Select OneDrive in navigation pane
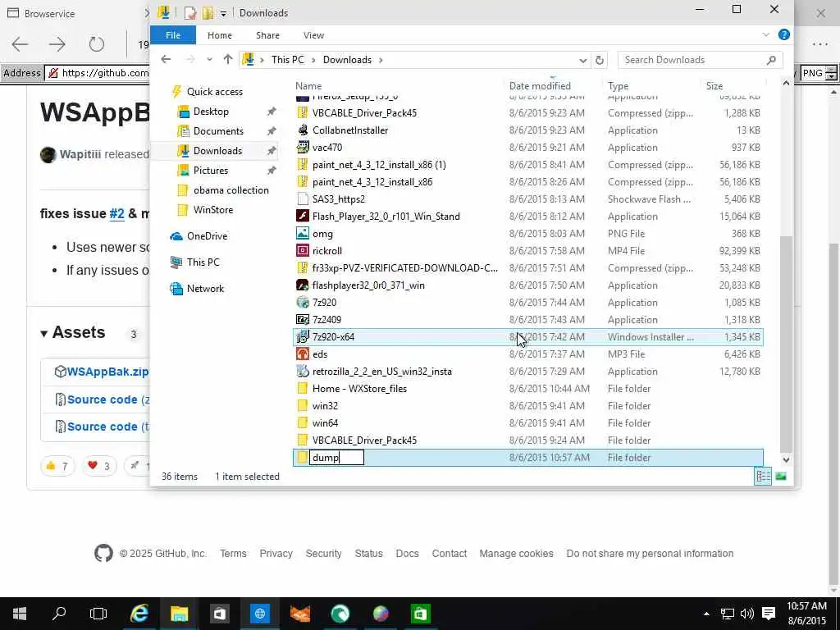840x630 pixels. [207, 236]
